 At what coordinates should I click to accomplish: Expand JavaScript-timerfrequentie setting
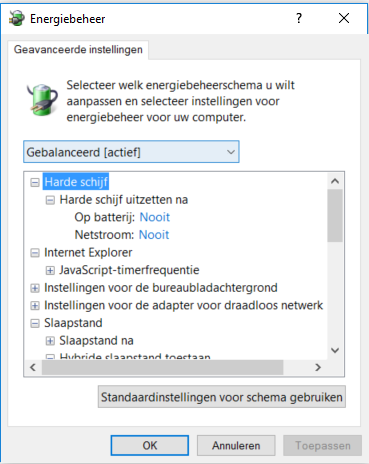point(50,270)
